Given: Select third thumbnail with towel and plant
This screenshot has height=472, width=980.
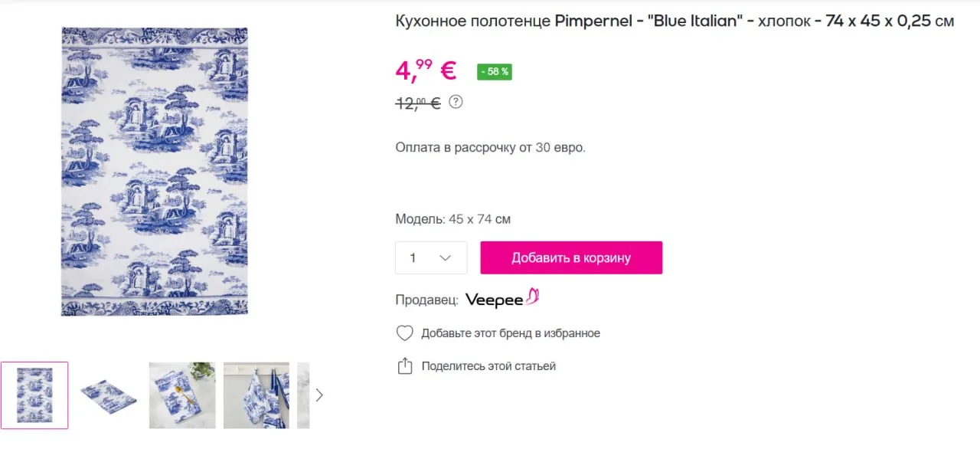Looking at the screenshot, I should click(x=182, y=395).
